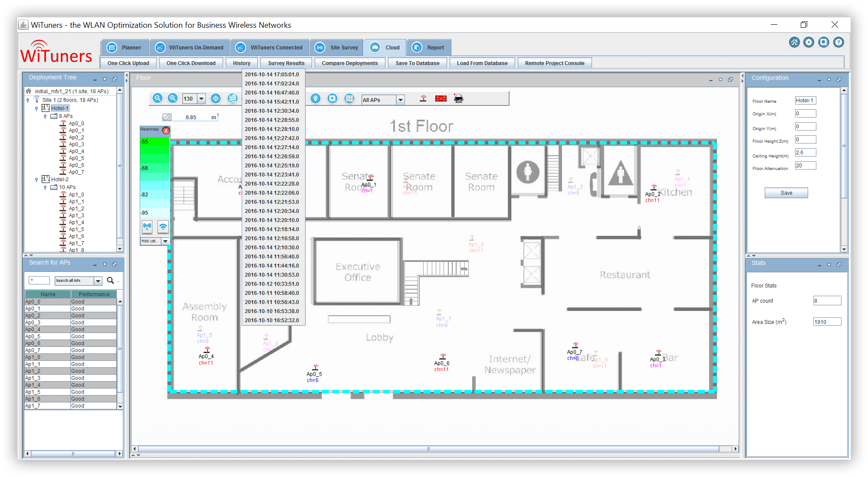Viewport: 868px width, 477px height.
Task: Open the WiTuners On-Demand tab
Action: click(189, 47)
